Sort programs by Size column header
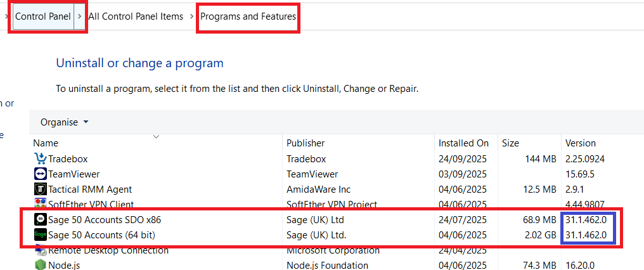Image resolution: width=644 pixels, height=270 pixels. [510, 143]
